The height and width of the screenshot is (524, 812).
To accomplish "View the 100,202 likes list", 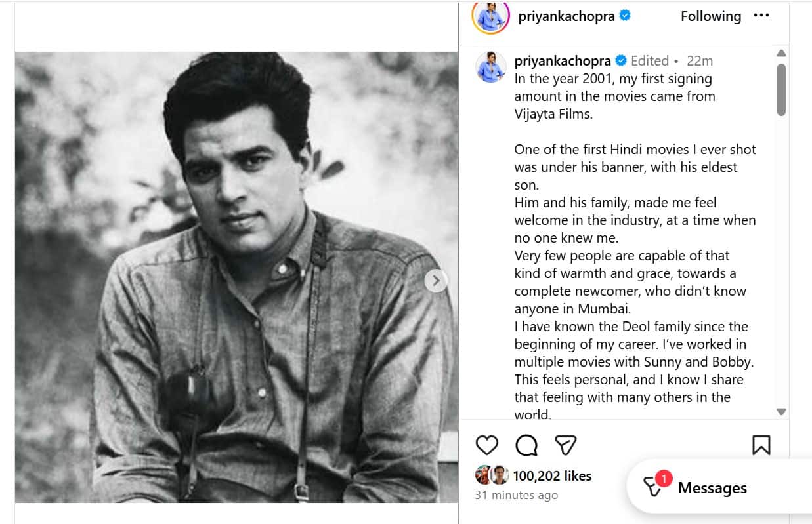I will pos(552,476).
